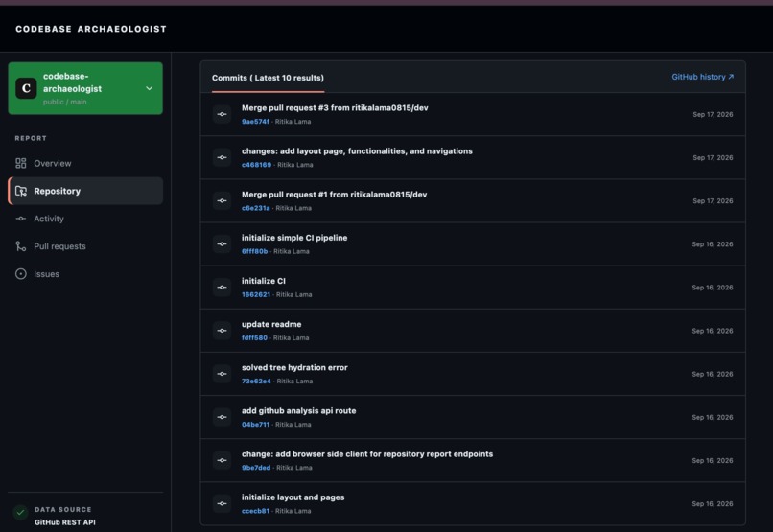Screen dimensions: 773x532
Task: Open commit hash 1662621
Action: (x=256, y=295)
